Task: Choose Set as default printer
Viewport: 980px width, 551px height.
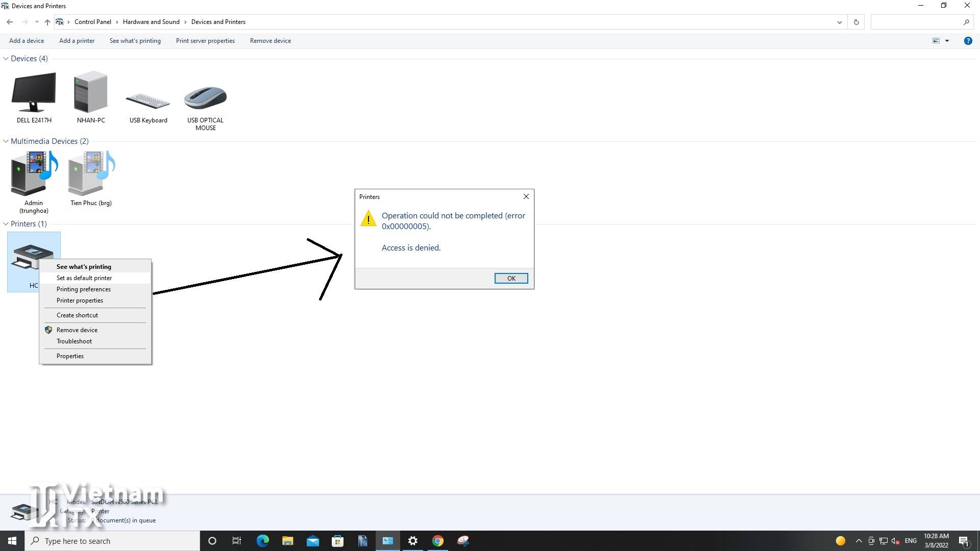Action: point(84,278)
